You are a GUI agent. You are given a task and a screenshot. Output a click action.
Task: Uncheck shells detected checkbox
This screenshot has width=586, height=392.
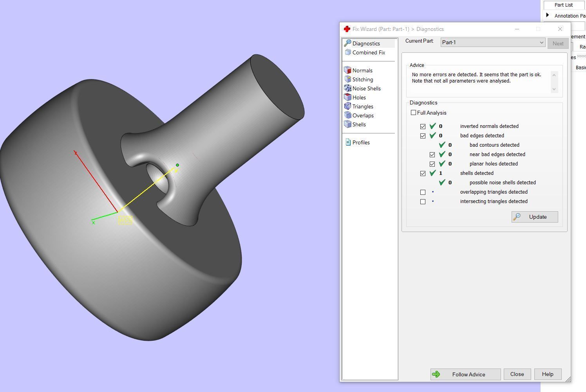click(x=423, y=173)
